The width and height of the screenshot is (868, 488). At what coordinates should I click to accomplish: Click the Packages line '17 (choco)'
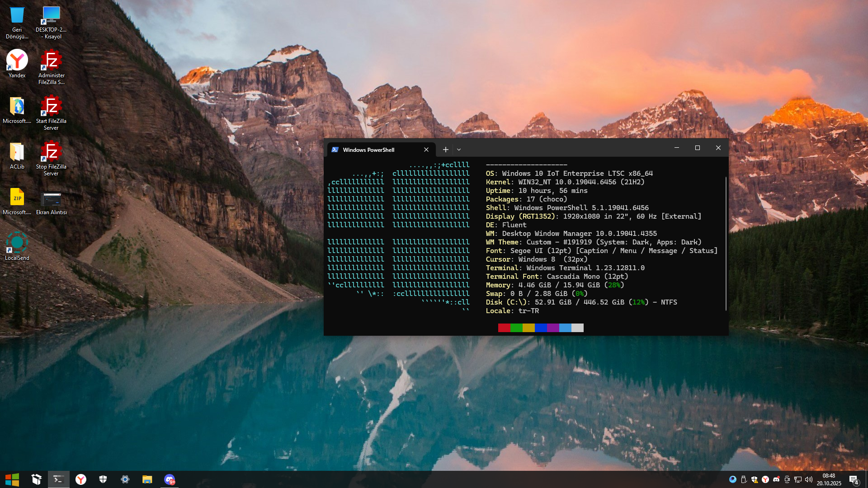coord(526,199)
